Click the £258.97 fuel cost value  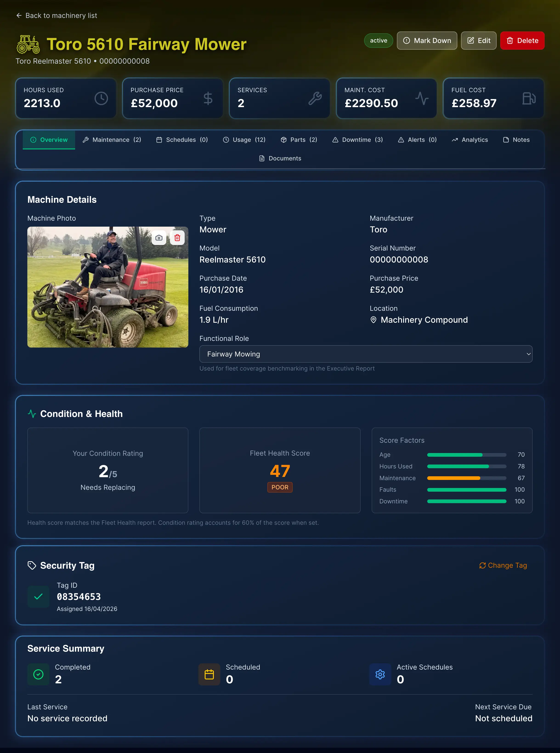pyautogui.click(x=474, y=103)
